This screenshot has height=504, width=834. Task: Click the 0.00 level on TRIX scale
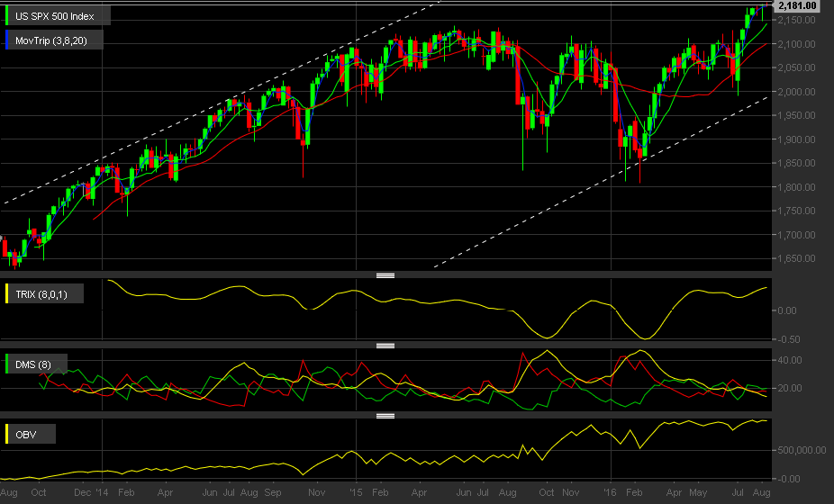click(786, 310)
